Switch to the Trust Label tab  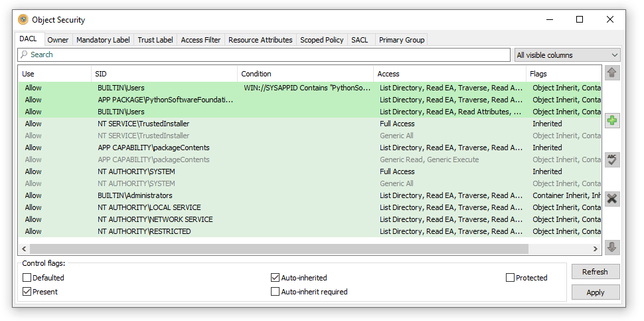pyautogui.click(x=155, y=40)
